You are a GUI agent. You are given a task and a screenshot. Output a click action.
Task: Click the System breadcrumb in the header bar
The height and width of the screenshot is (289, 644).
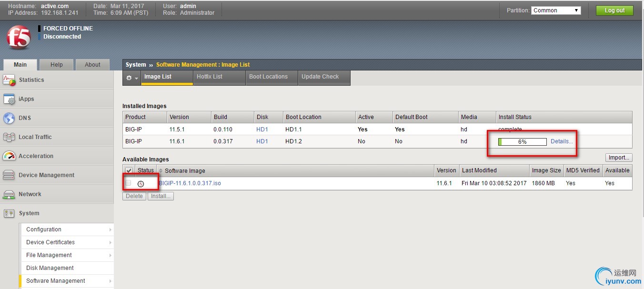(136, 65)
